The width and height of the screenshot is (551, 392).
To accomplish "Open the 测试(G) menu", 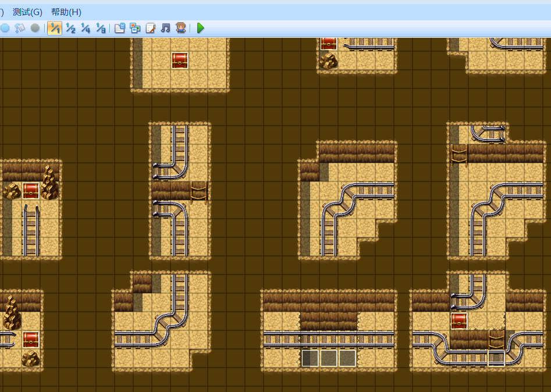I will [x=27, y=12].
